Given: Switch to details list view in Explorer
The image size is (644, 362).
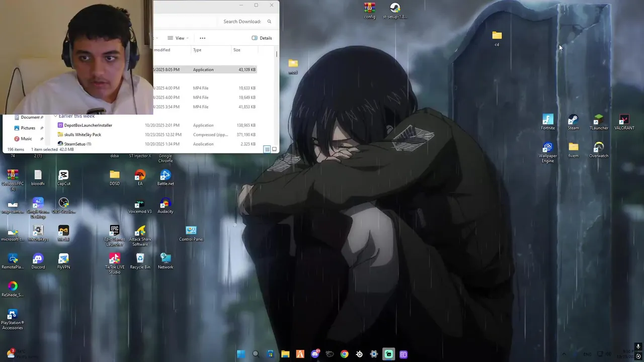Looking at the screenshot, I should coord(267,149).
